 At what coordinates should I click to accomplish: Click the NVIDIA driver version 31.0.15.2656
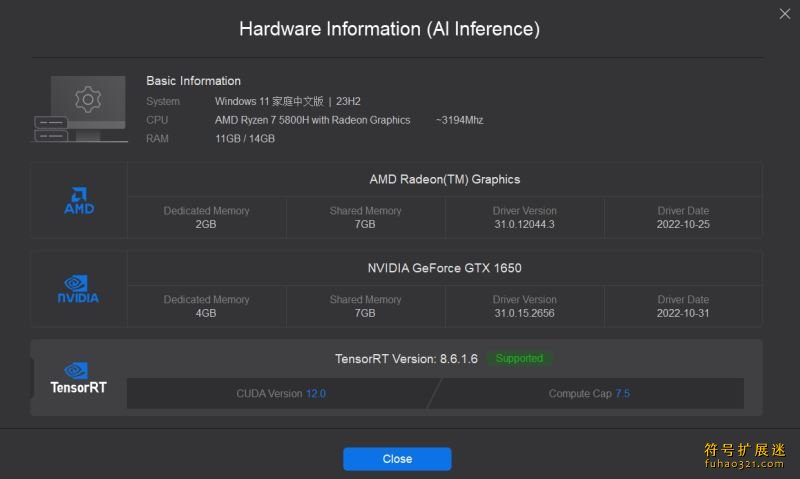coord(524,313)
